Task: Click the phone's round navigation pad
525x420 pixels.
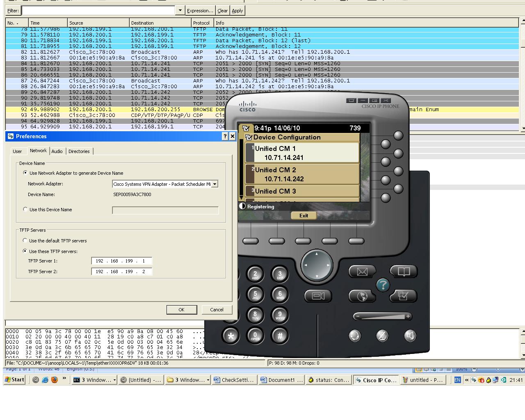Action: point(316,265)
